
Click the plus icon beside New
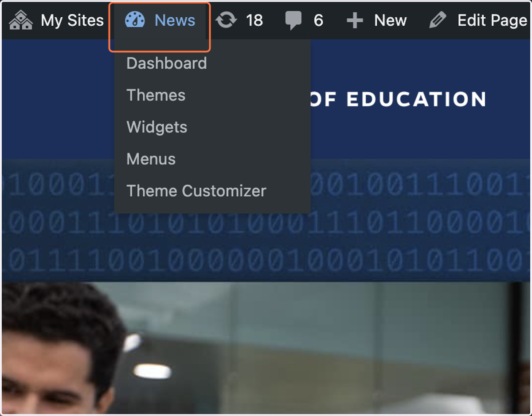(x=355, y=21)
